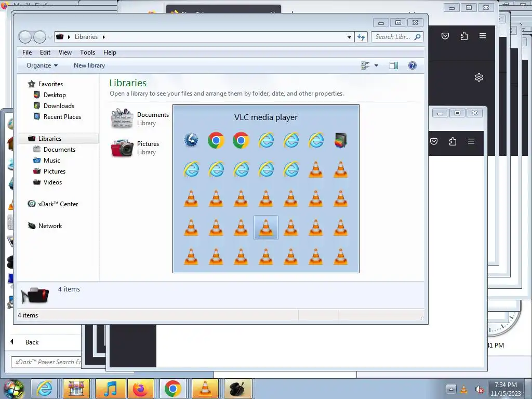
Task: Select Desktop under Favorites
Action: 55,95
